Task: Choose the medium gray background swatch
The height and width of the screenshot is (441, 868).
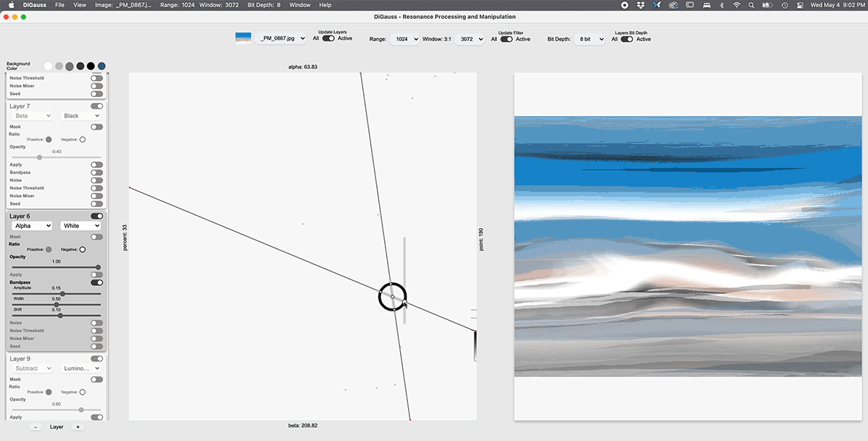Action: (x=69, y=66)
